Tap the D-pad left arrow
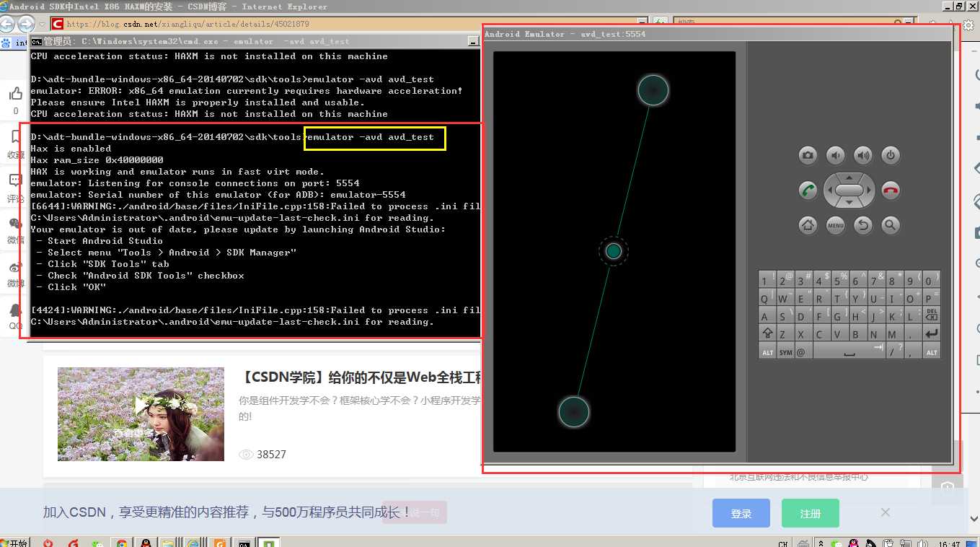The height and width of the screenshot is (547, 980). (x=829, y=191)
